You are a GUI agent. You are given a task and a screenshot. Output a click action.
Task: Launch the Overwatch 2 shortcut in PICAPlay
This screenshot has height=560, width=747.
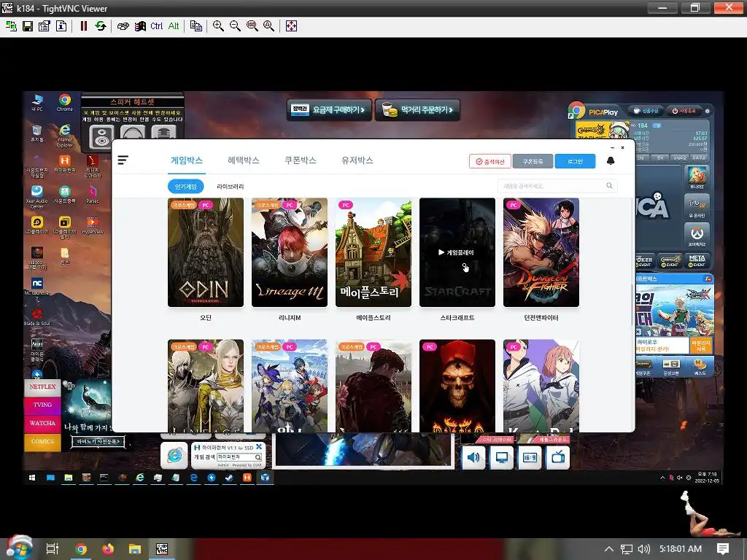(697, 235)
